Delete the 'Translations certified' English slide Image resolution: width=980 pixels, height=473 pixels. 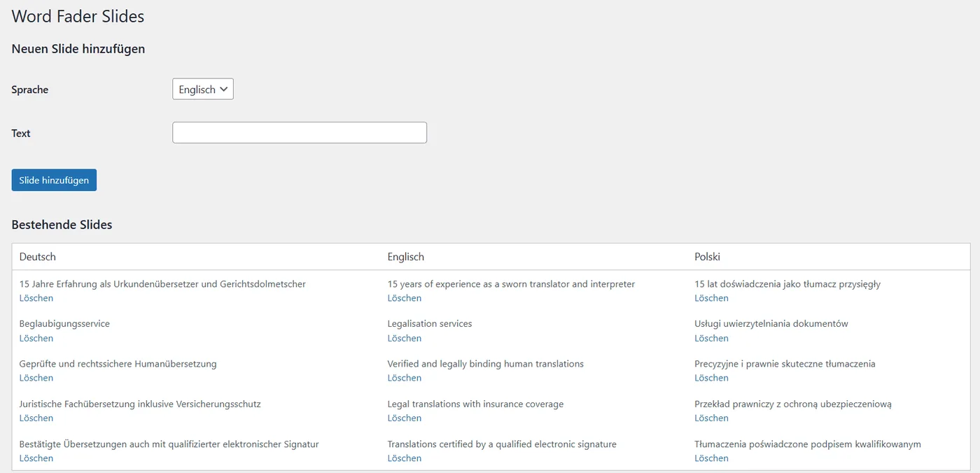point(405,458)
